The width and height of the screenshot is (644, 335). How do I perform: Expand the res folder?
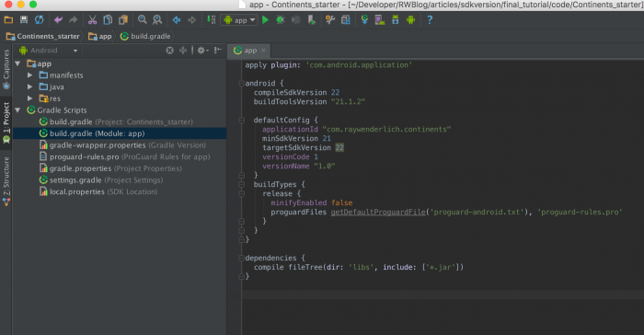click(x=30, y=98)
